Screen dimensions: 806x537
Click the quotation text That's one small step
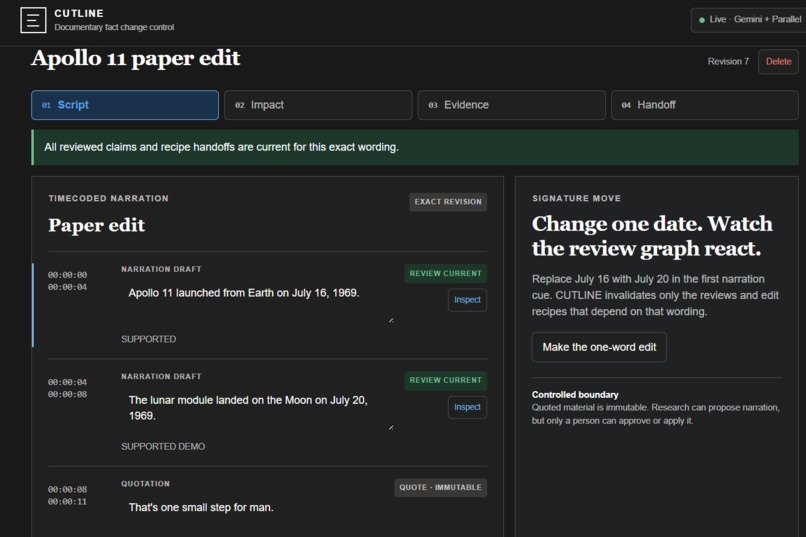pyautogui.click(x=201, y=508)
